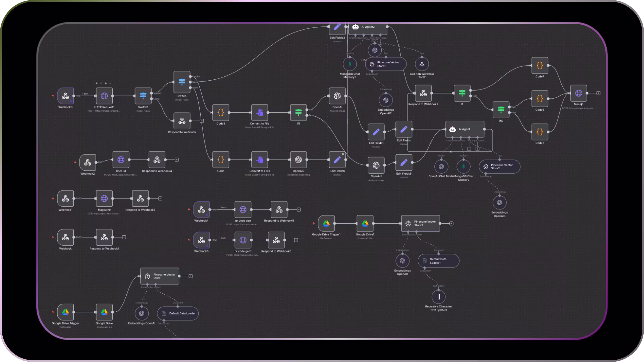Click plus button after Mesaj3 node
Screen dimensions: 644x362
click(598, 93)
